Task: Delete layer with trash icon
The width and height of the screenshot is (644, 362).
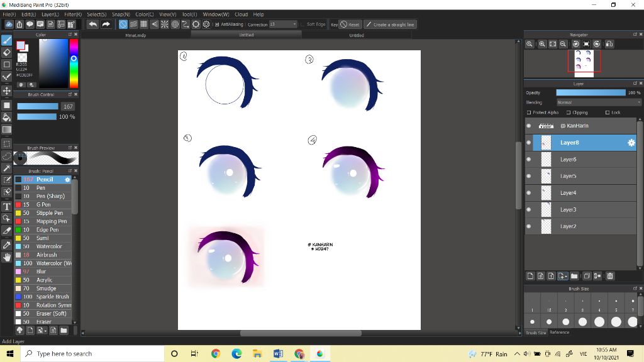Action: click(x=609, y=276)
